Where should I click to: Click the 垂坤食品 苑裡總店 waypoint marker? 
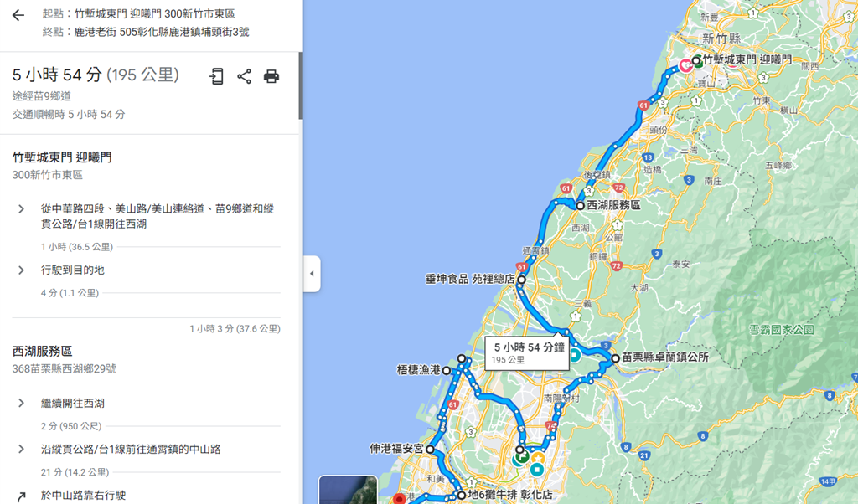coord(521,280)
